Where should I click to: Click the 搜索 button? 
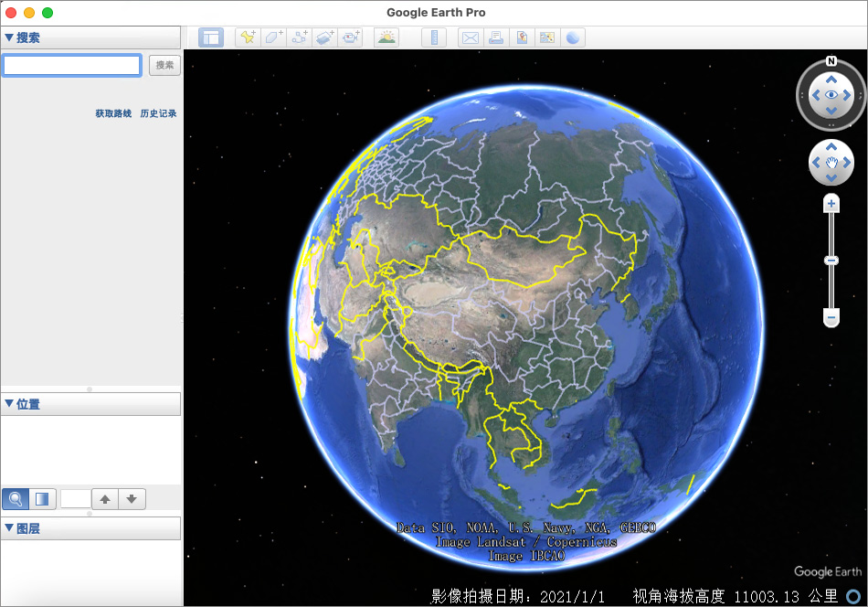pyautogui.click(x=164, y=65)
